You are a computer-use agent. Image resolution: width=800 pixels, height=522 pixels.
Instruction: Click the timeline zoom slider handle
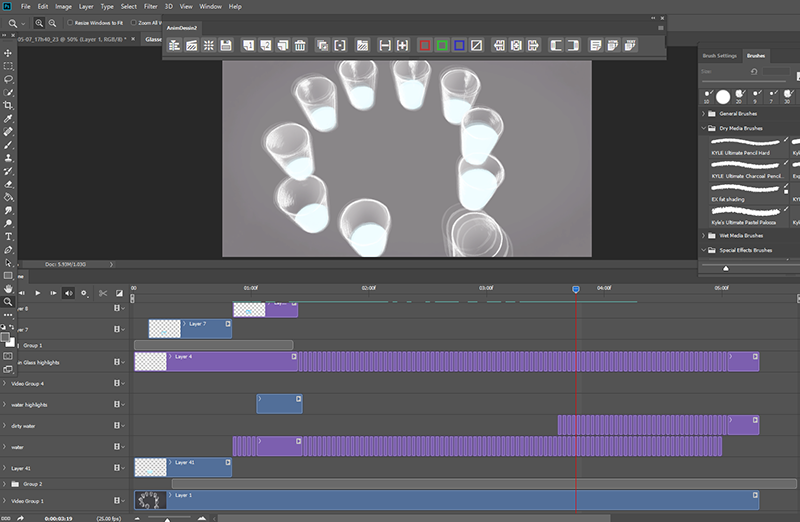click(167, 519)
